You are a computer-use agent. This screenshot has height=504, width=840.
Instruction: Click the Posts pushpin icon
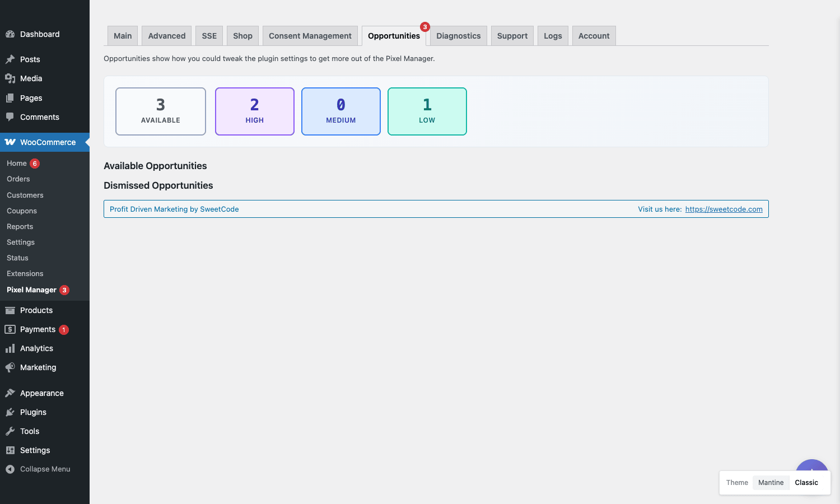tap(10, 59)
